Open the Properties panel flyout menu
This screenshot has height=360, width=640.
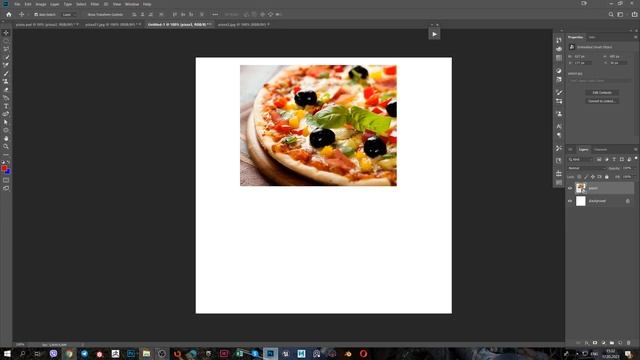pos(636,37)
